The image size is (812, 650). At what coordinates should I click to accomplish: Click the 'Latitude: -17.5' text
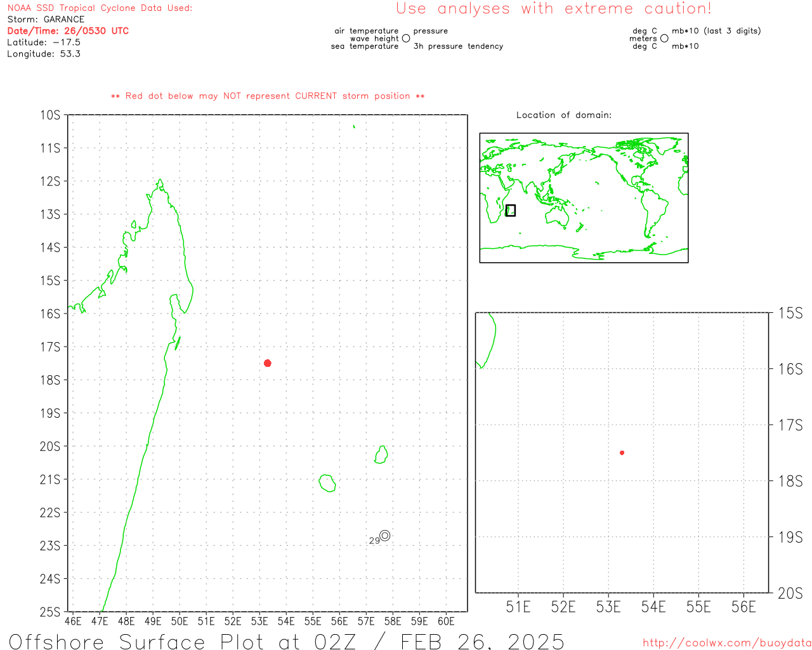(x=44, y=42)
